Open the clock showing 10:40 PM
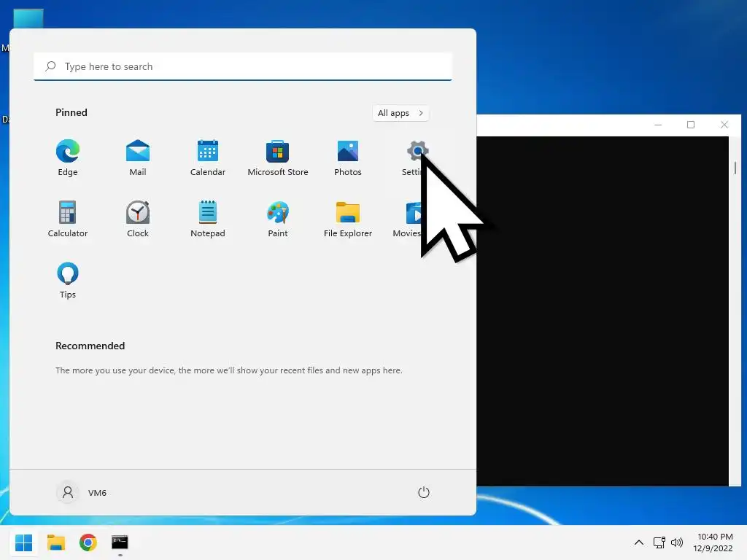747x560 pixels. tap(713, 542)
